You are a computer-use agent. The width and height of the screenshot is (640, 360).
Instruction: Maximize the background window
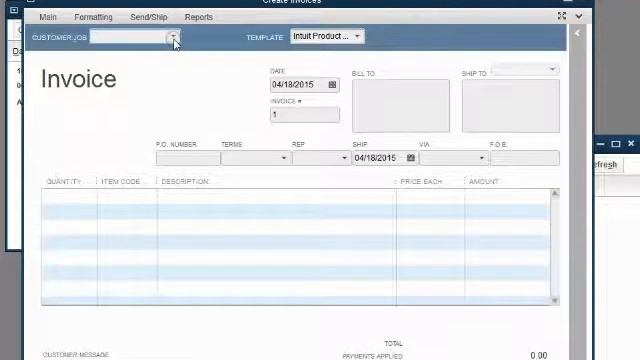pyautogui.click(x=616, y=144)
